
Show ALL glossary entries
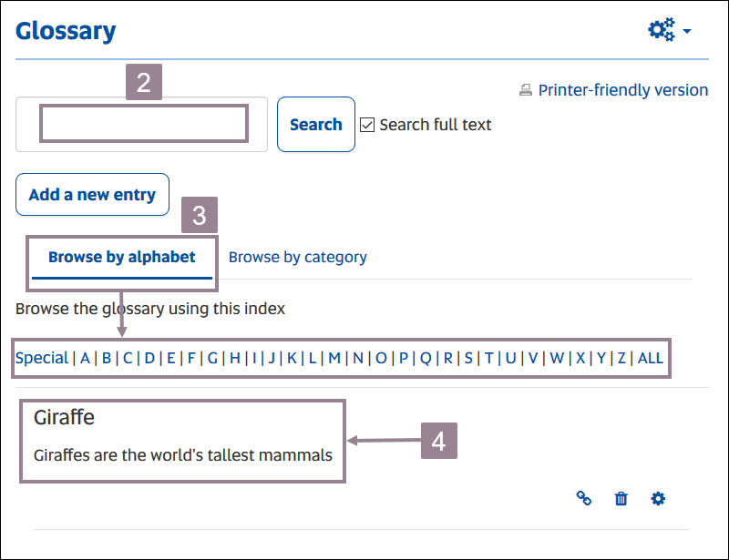651,358
